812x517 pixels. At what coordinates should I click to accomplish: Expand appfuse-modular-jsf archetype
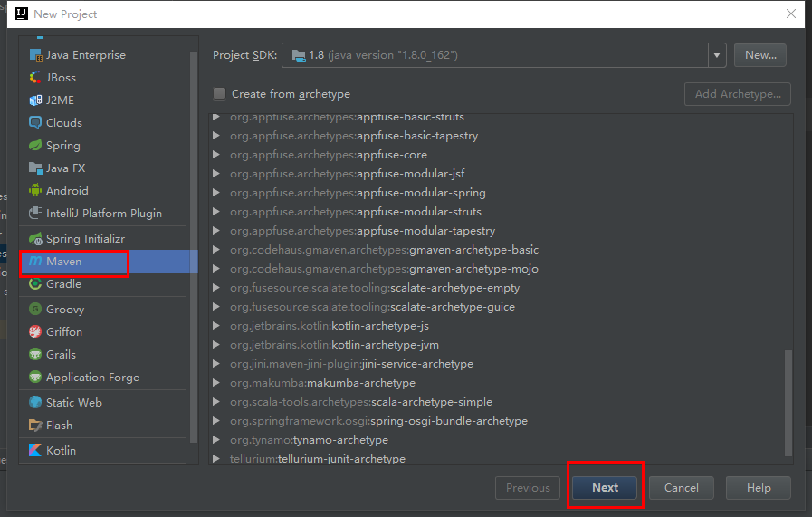point(216,174)
